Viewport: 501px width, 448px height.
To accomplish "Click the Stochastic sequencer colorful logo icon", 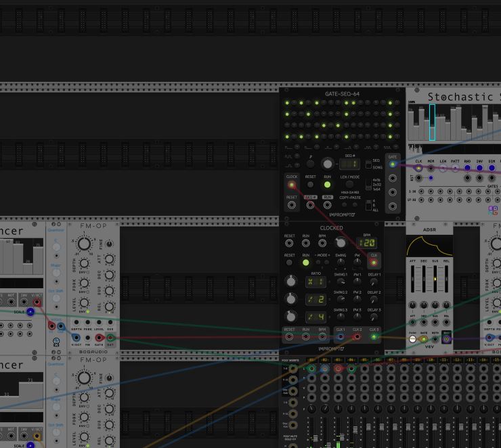I will 493,210.
